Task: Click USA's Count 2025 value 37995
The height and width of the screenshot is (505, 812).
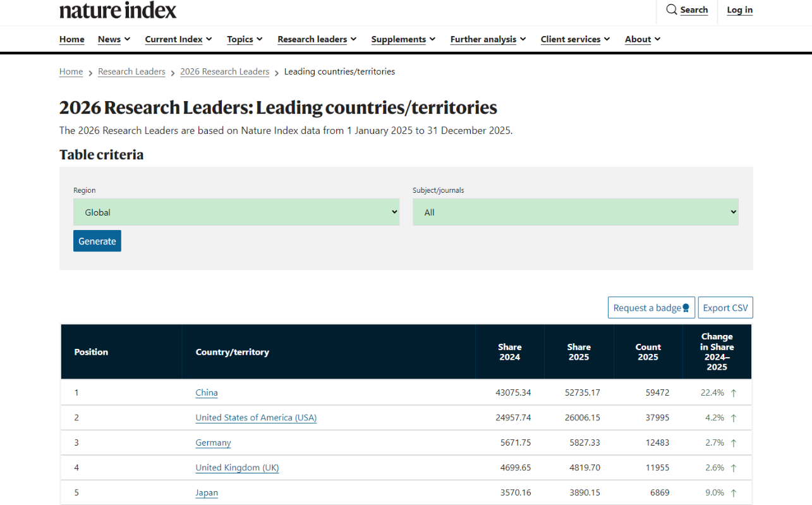Action: point(657,418)
